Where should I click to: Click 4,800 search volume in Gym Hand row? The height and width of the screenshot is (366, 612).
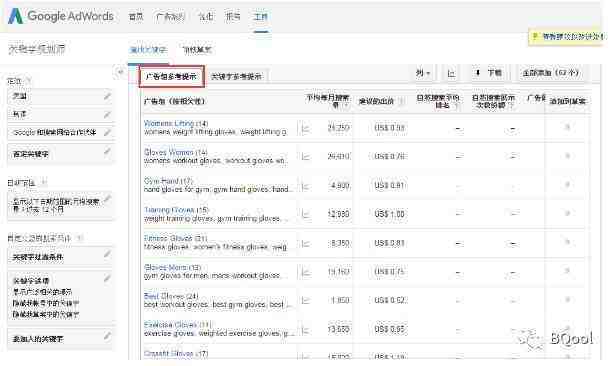click(x=340, y=186)
